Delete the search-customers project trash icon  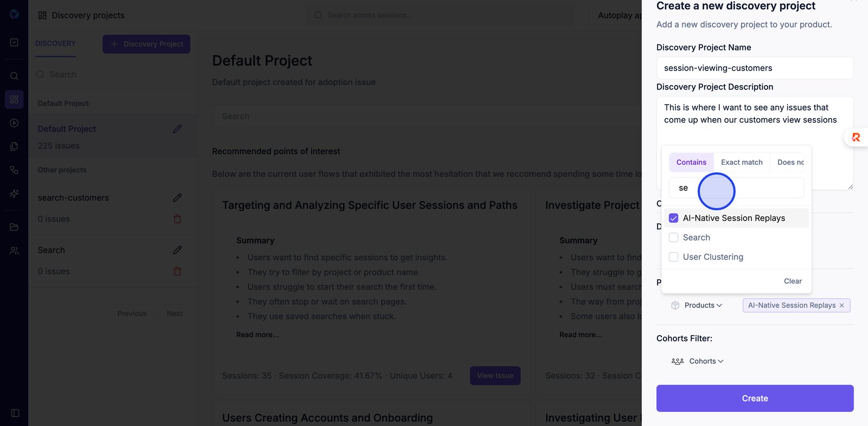coord(177,219)
